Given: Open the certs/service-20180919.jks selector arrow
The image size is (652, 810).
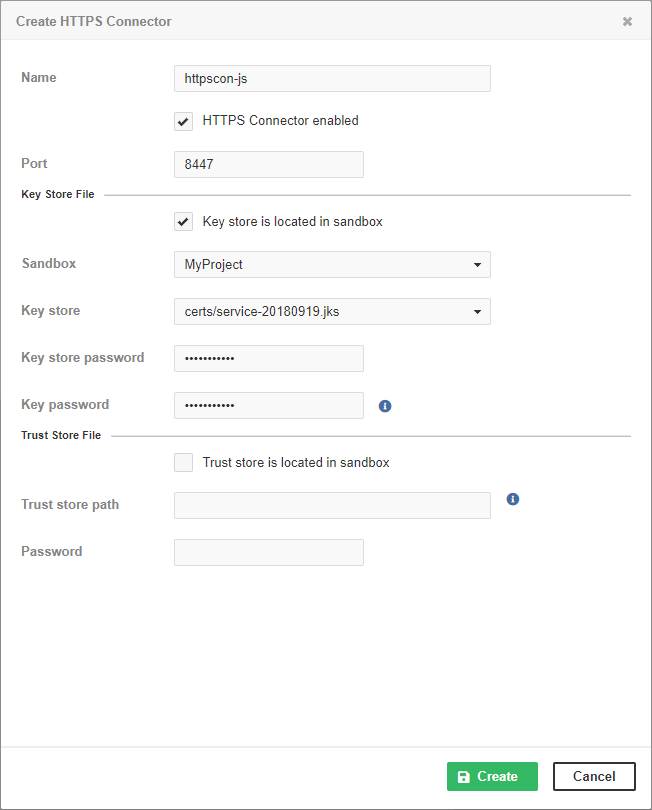Looking at the screenshot, I should tap(477, 311).
